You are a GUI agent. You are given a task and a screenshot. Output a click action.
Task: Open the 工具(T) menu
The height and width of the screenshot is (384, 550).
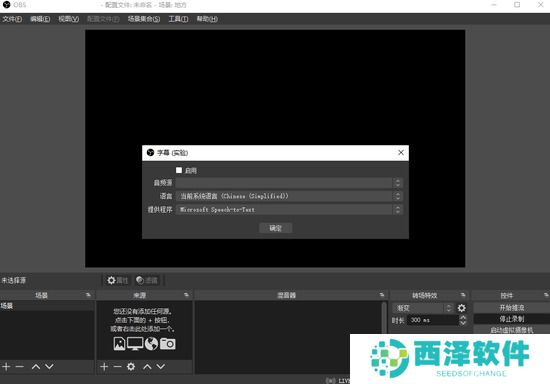click(178, 19)
